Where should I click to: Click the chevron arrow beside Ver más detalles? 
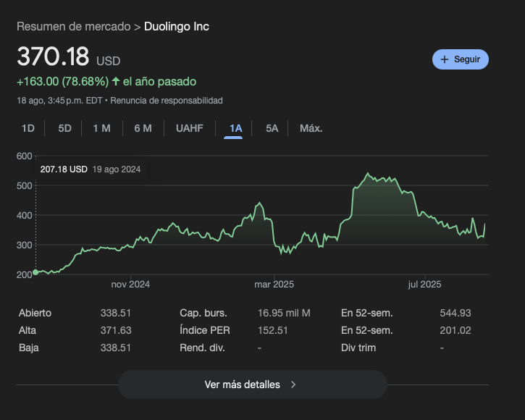click(294, 385)
